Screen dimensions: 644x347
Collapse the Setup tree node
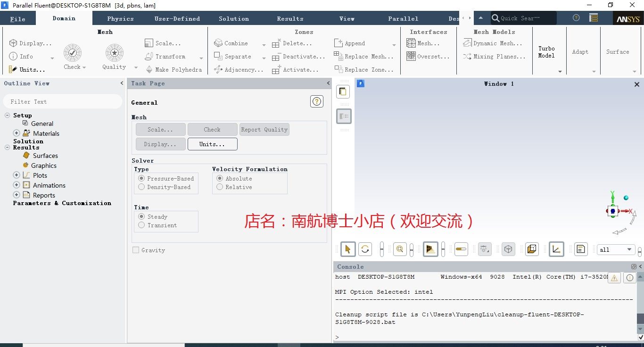tap(8, 116)
